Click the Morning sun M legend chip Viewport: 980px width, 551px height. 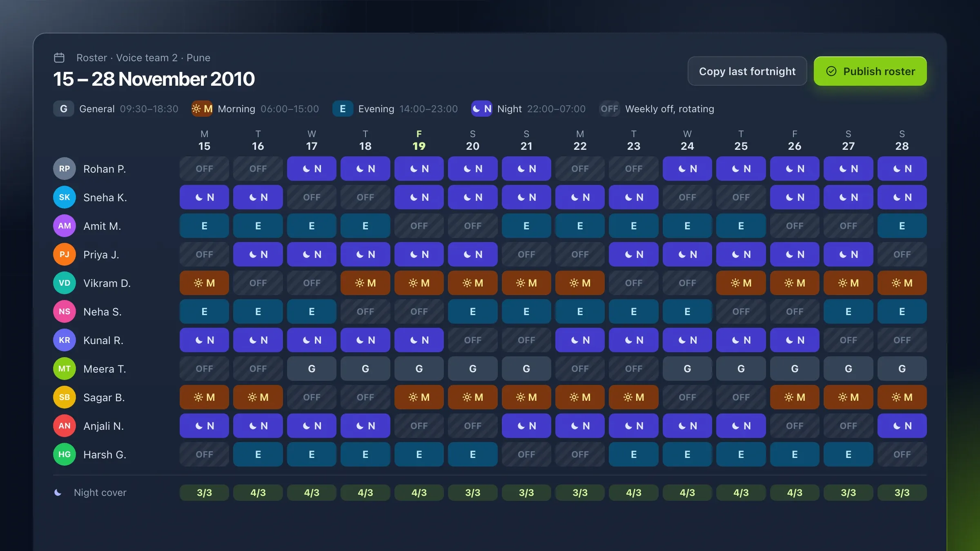(x=202, y=109)
